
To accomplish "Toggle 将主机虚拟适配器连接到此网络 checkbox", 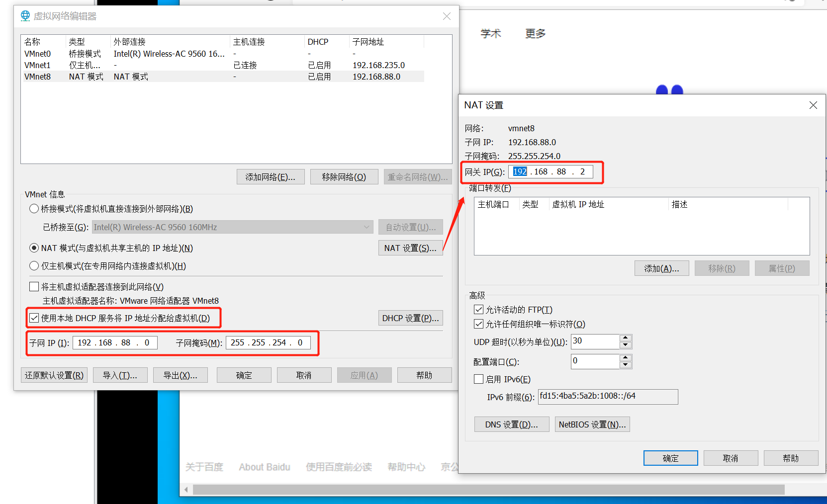I will [x=34, y=287].
